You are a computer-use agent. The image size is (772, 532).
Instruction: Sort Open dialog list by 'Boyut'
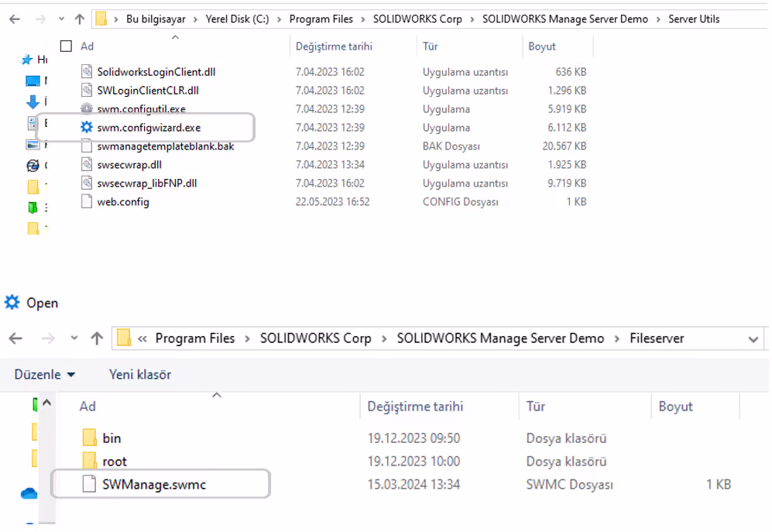(x=675, y=407)
